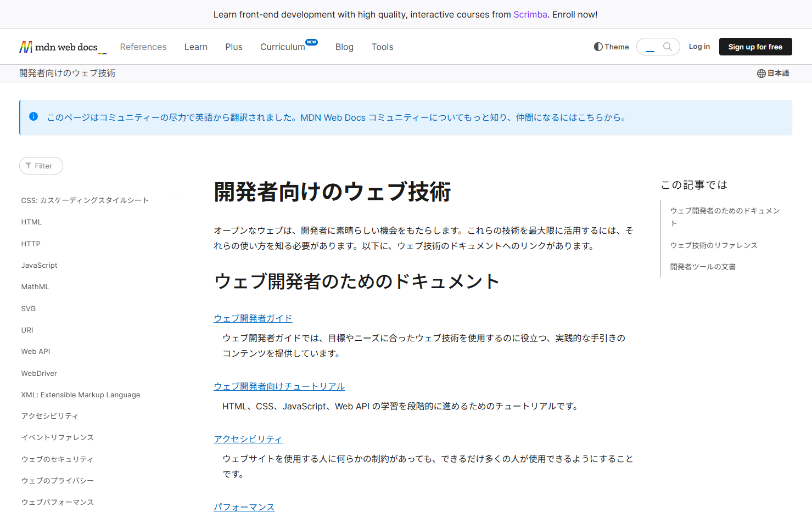Click the 開発者向けのウェブ技術 breadcrumb
This screenshot has height=512, width=812.
68,73
